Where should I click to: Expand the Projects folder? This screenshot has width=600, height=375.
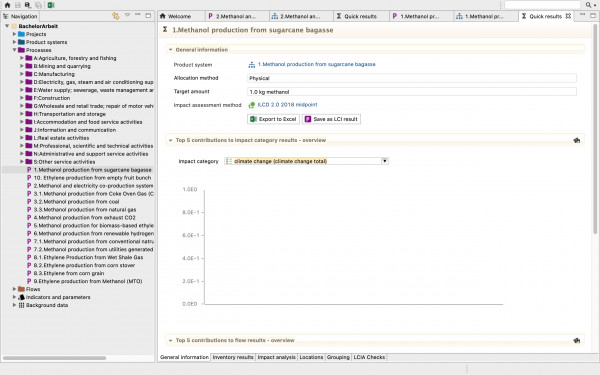14,34
